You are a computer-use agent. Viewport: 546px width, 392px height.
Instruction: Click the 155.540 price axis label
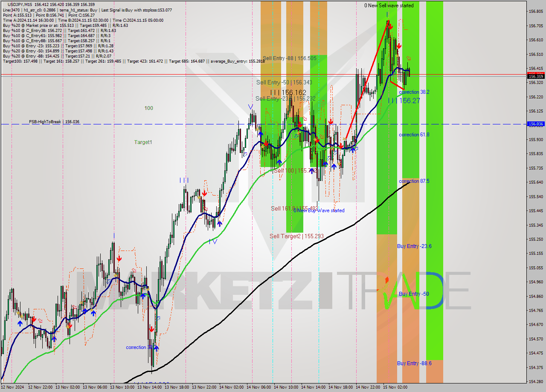536,196
